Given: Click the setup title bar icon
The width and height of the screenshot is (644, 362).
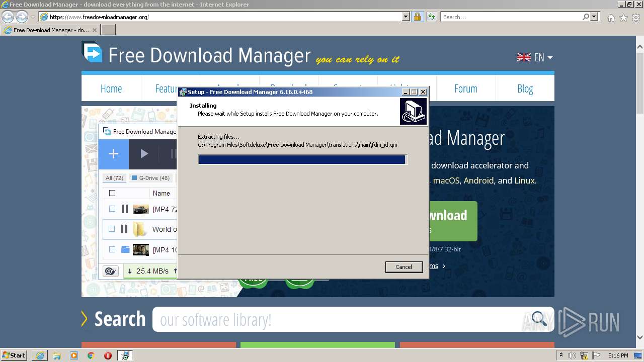Looking at the screenshot, I should coord(183,92).
